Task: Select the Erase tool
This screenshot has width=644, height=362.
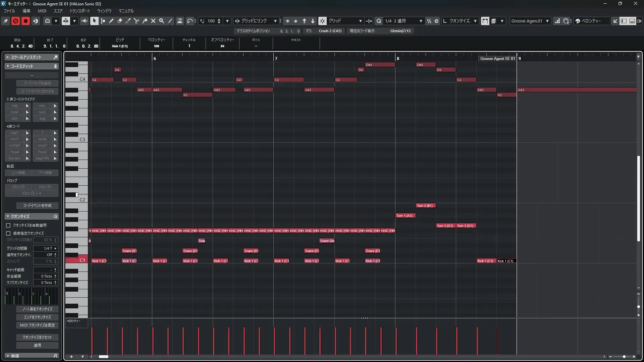Action: coord(120,21)
